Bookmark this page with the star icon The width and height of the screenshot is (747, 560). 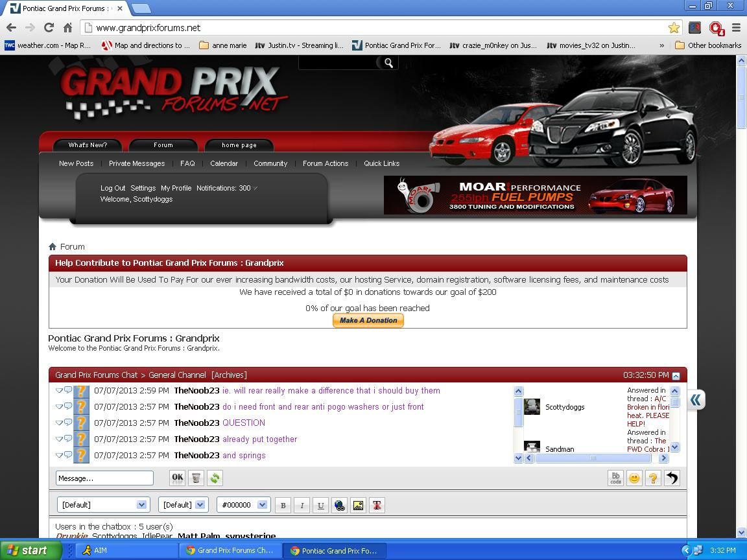(674, 28)
